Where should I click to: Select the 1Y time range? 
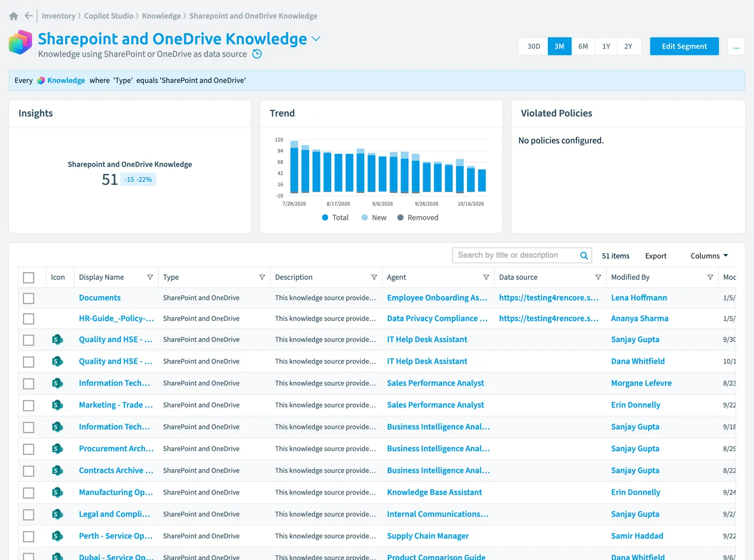coord(606,46)
